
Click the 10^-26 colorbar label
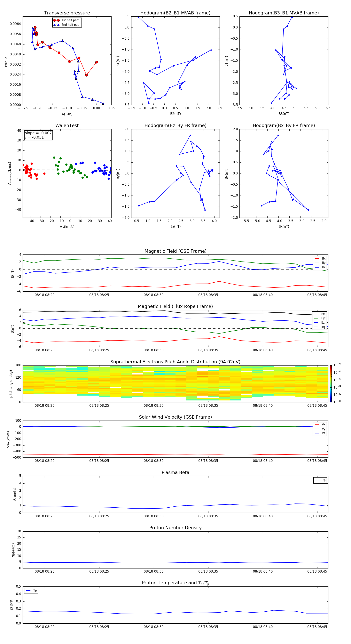pos(337,365)
